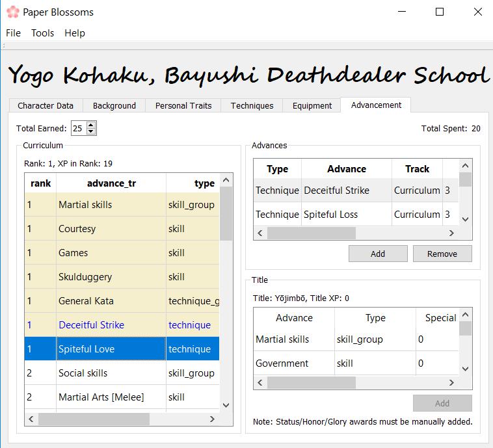Click the Paper Blossoms app icon
Screen dimensions: 493x448
(12, 12)
